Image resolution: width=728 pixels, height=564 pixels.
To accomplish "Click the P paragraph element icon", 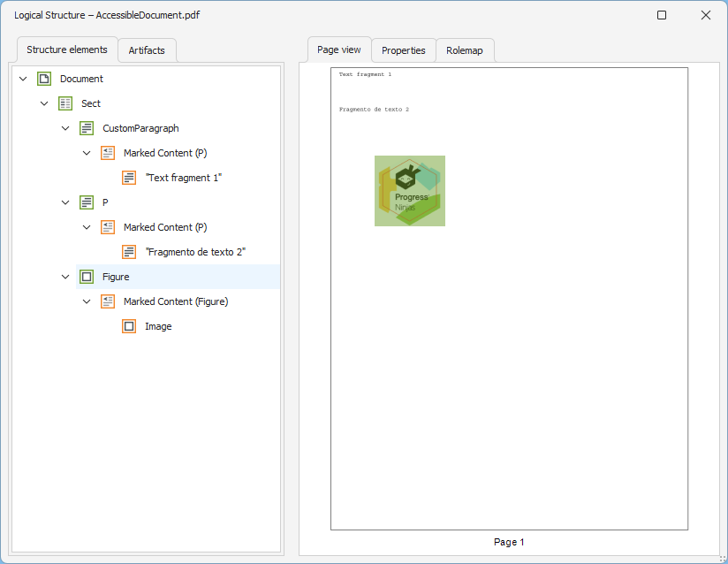I will point(87,202).
